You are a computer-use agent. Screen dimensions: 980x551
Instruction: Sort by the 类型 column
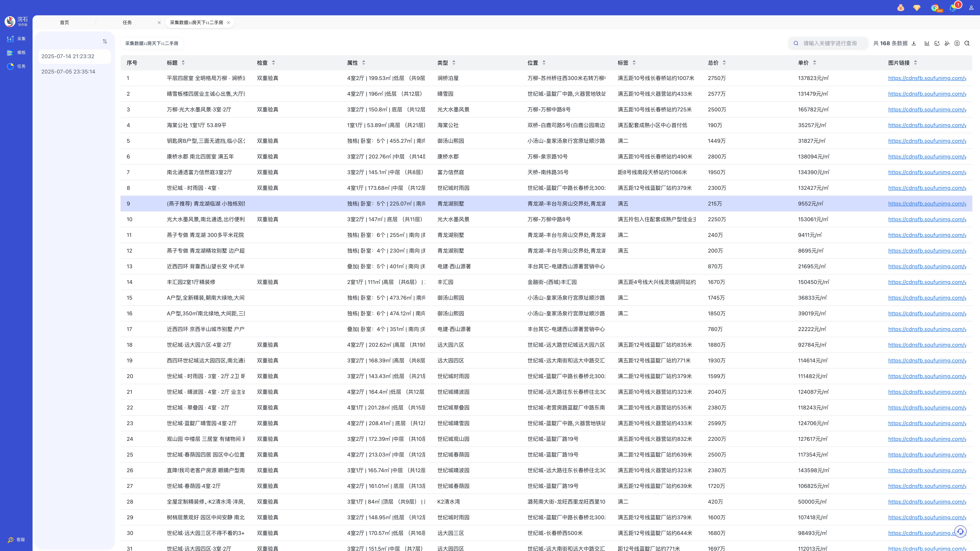point(453,63)
